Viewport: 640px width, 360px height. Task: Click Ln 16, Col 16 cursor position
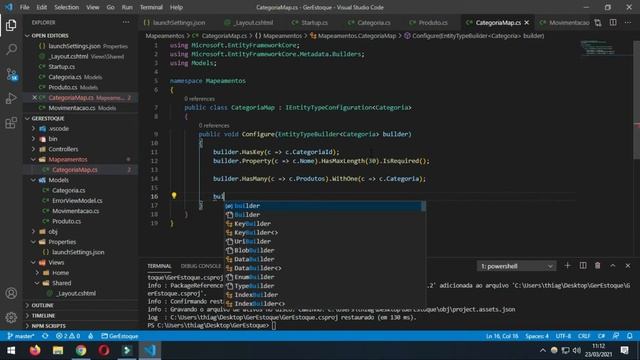(x=502, y=336)
